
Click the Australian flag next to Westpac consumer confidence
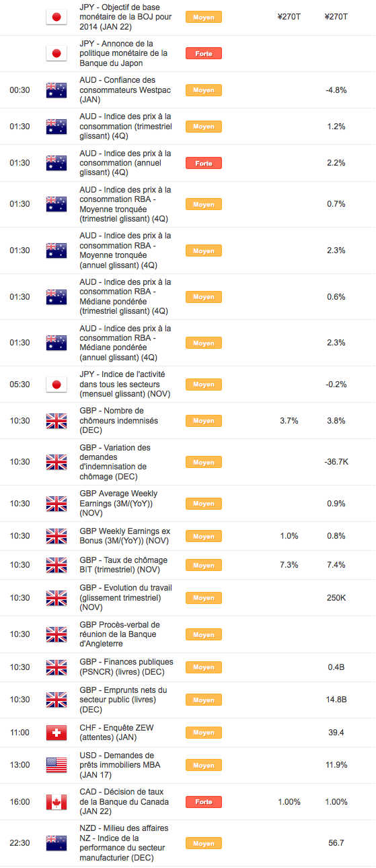(x=56, y=90)
